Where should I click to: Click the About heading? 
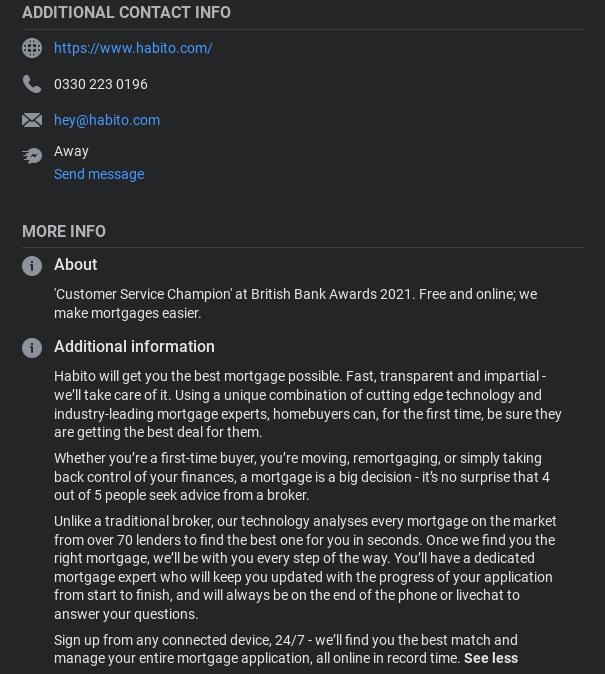click(x=76, y=264)
